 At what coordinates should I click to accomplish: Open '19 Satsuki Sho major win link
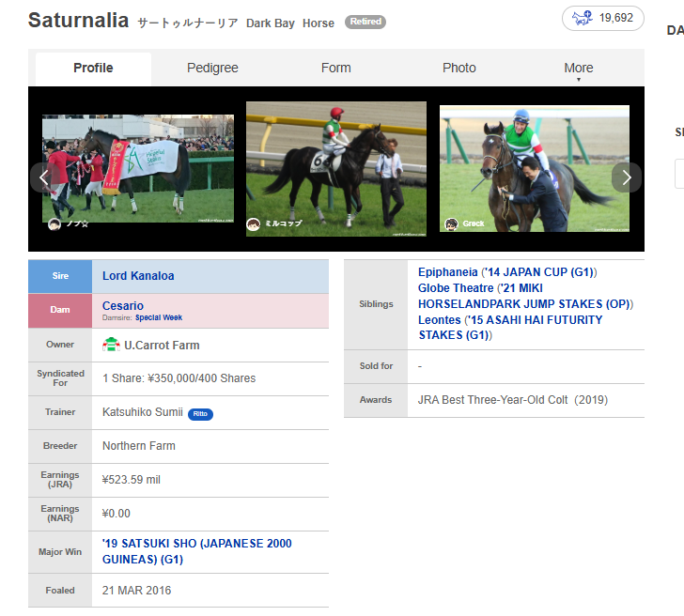196,551
